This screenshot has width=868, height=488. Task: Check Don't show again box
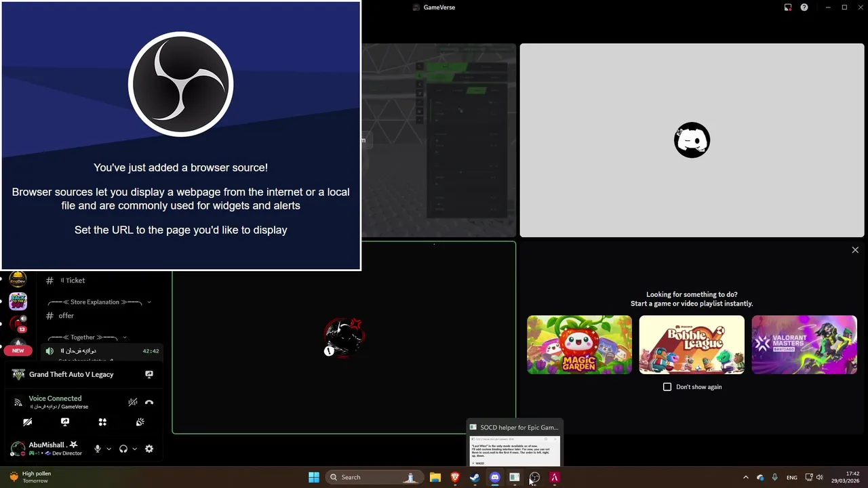(667, 387)
